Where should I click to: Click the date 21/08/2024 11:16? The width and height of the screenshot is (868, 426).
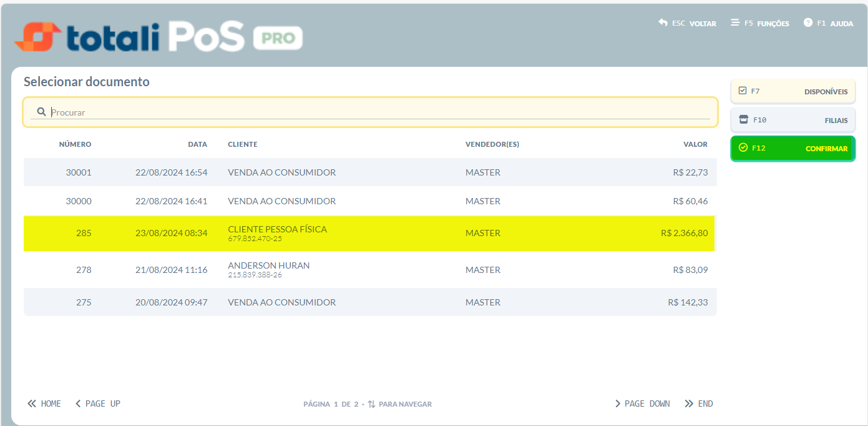(x=172, y=270)
